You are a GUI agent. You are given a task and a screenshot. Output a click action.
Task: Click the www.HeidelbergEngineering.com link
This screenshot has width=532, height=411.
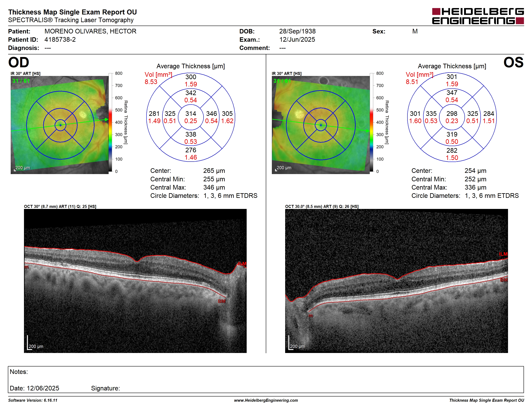266,400
